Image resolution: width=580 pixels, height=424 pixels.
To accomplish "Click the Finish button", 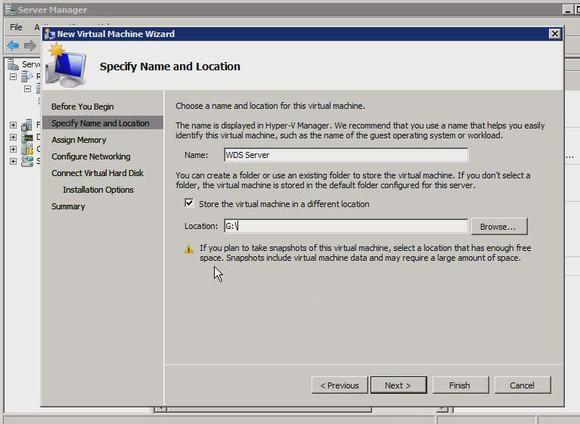I will tap(460, 386).
